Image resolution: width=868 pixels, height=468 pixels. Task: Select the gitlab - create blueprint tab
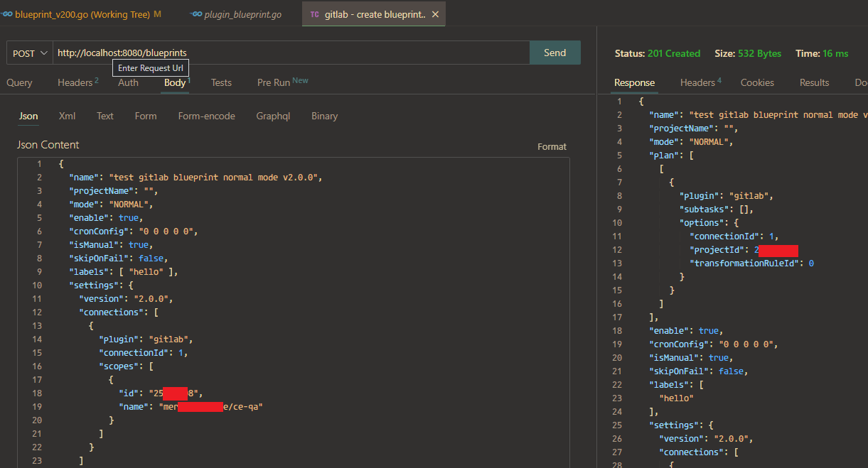tap(374, 14)
